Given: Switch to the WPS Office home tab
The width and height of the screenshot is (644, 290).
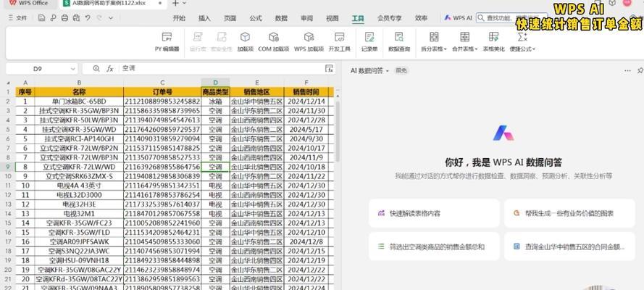Looking at the screenshot, I should [x=29, y=4].
